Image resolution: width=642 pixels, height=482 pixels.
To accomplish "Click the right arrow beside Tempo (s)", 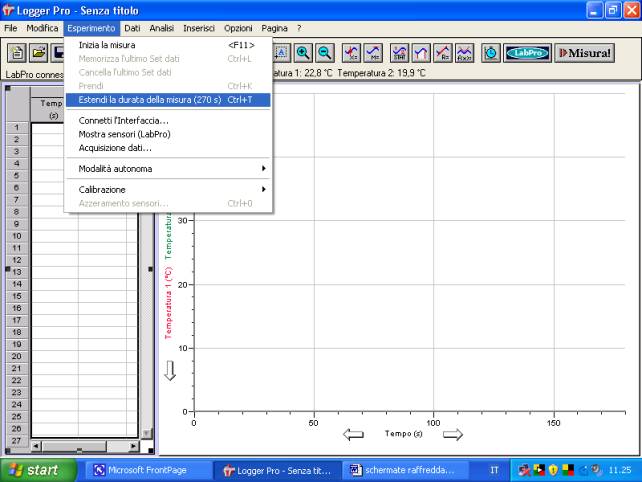I will pyautogui.click(x=453, y=434).
